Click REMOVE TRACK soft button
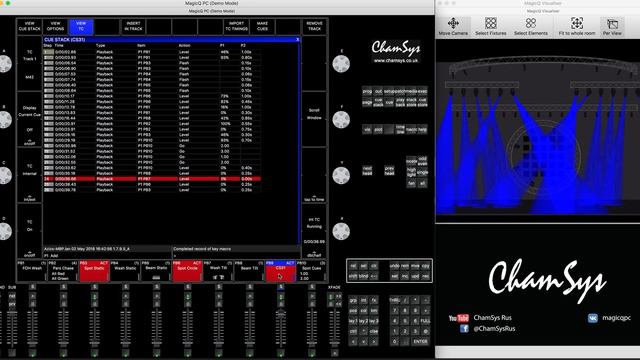This screenshot has height=360, width=640. (314, 27)
